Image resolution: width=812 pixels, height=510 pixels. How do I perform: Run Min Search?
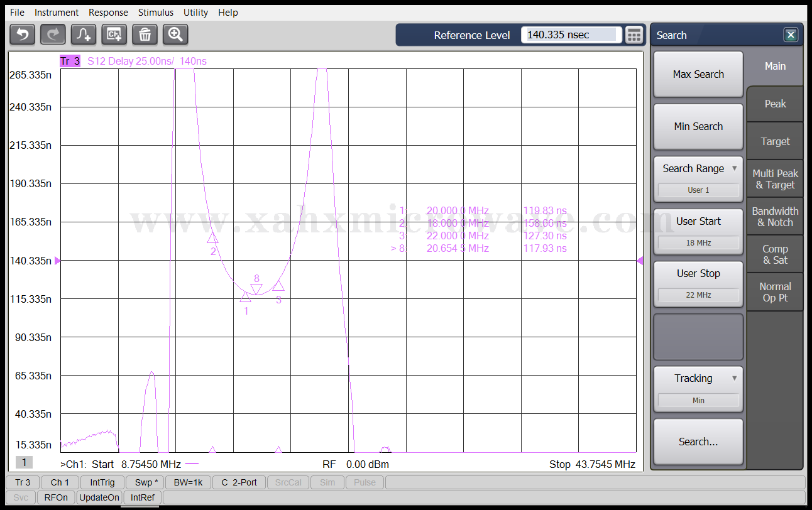click(698, 126)
